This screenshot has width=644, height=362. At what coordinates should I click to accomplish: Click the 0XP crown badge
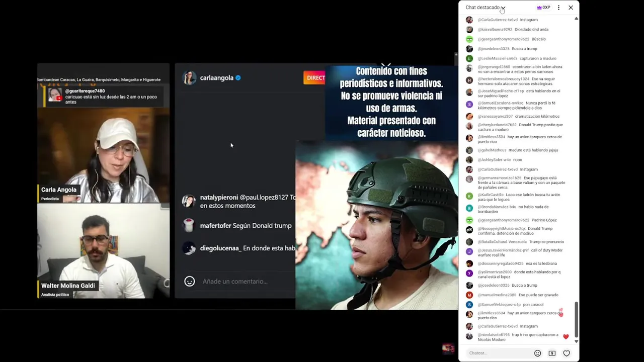click(x=543, y=8)
